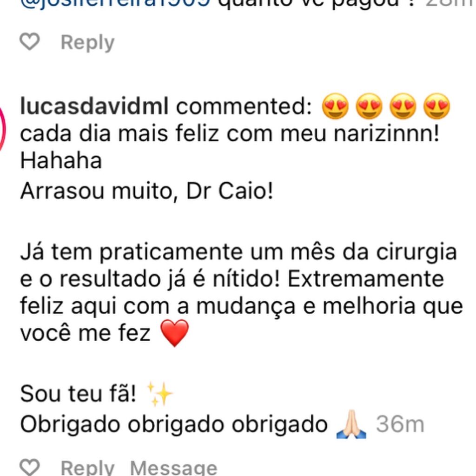Tap the Hahaha line of the comment
The width and height of the screenshot is (476, 476).
point(61,160)
